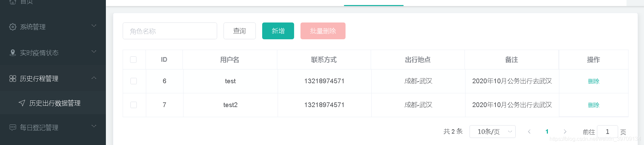Click the grid icon beside 历史行程管理

pos(13,79)
